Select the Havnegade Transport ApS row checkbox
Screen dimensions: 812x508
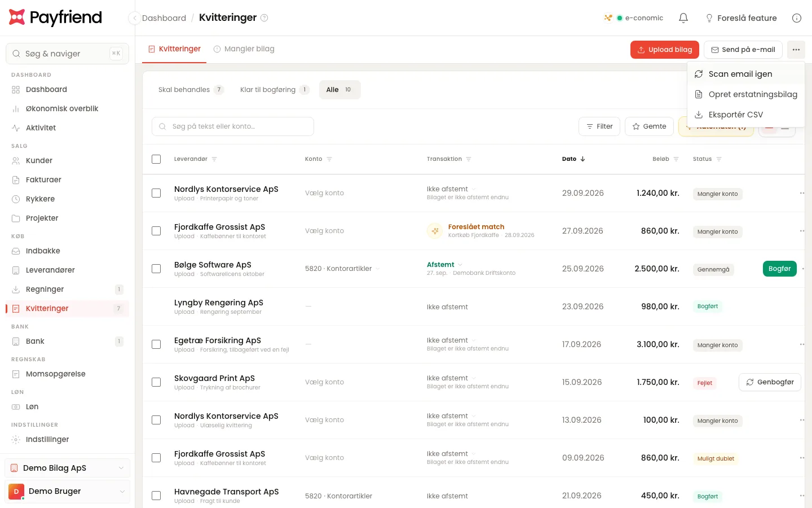(x=156, y=496)
